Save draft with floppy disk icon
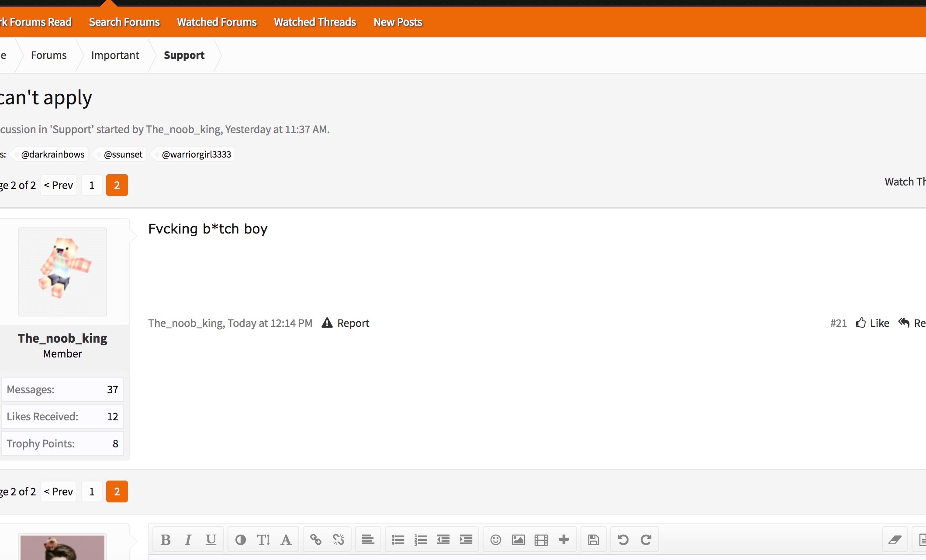926x560 pixels. click(594, 540)
